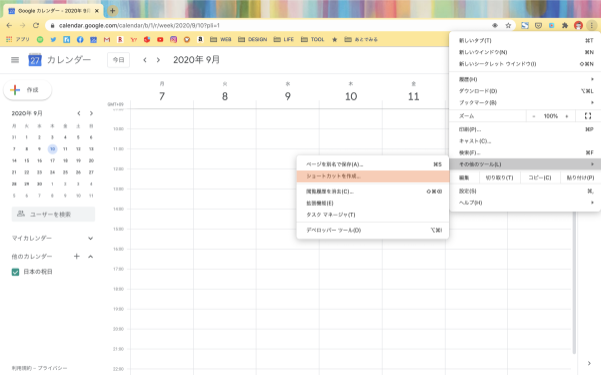
Task: Select 新しいシークレット ウインドウ item
Action: click(x=525, y=64)
